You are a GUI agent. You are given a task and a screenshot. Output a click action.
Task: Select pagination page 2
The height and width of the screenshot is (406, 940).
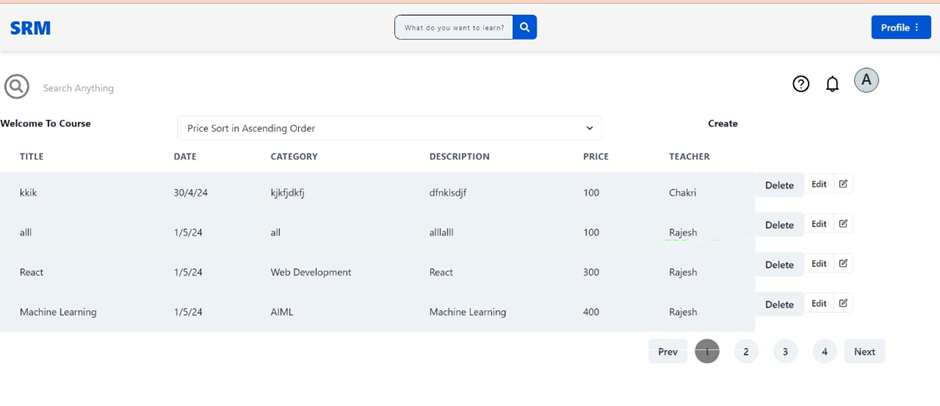[x=746, y=351]
